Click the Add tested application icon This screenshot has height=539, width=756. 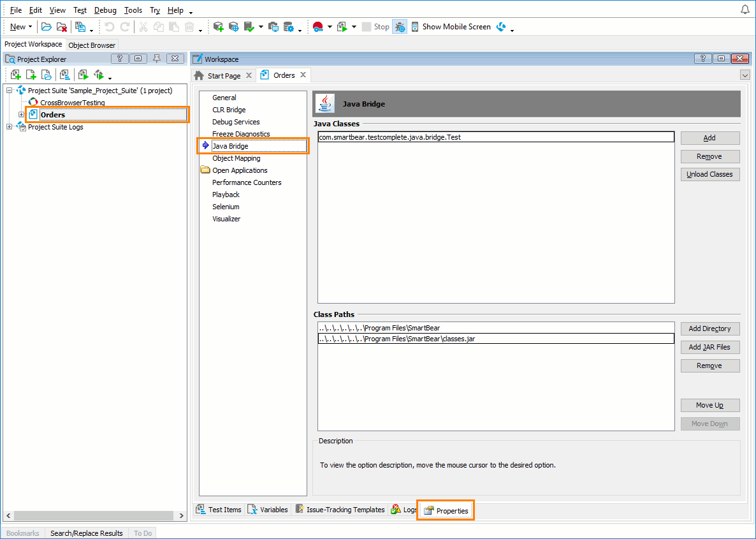click(x=219, y=27)
